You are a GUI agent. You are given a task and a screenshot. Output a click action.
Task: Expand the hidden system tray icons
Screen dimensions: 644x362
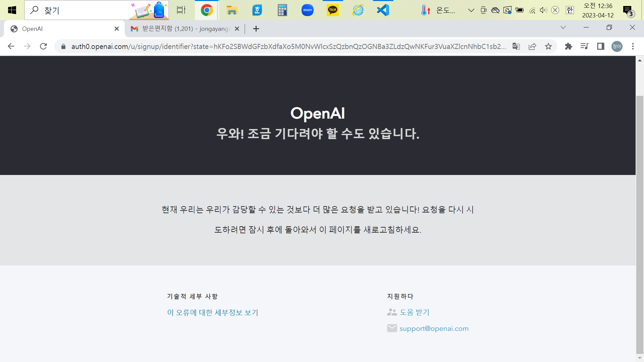coord(471,10)
